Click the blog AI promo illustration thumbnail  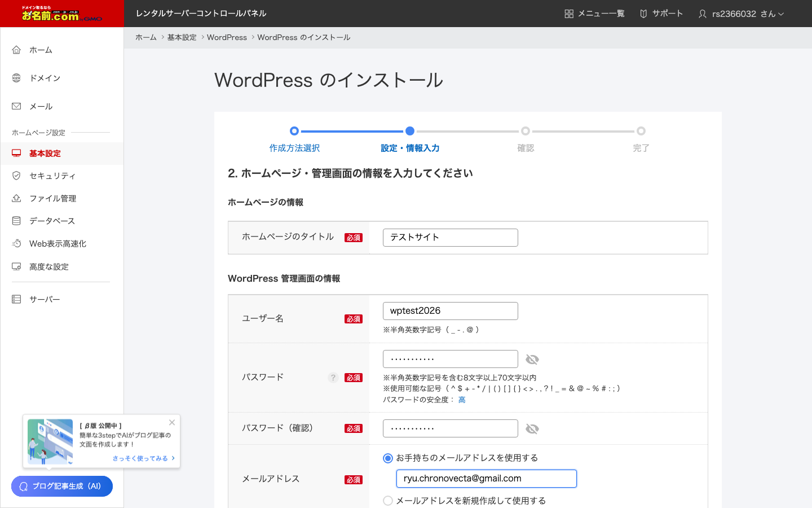click(x=50, y=441)
